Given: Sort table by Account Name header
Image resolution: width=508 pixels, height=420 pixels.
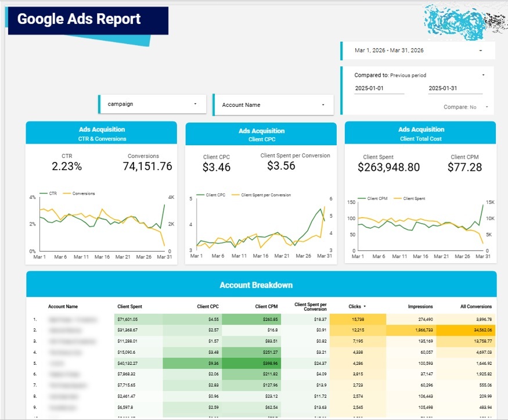Looking at the screenshot, I should 63,307.
